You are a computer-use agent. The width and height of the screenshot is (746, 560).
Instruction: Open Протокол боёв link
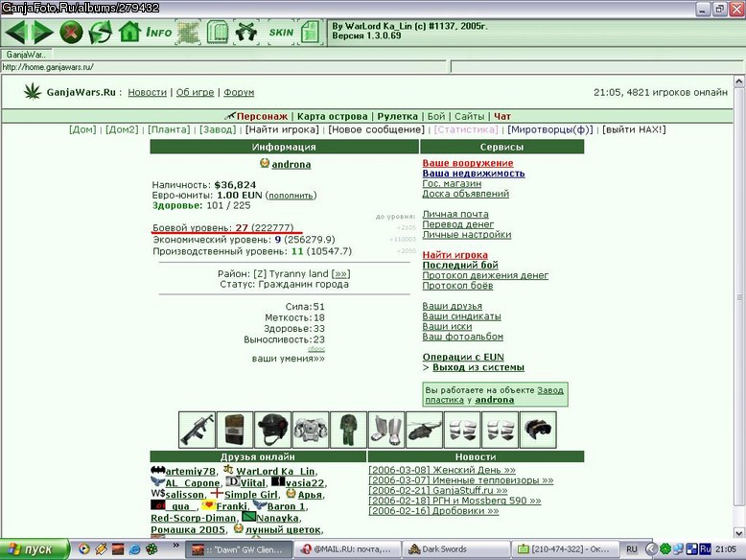click(457, 286)
